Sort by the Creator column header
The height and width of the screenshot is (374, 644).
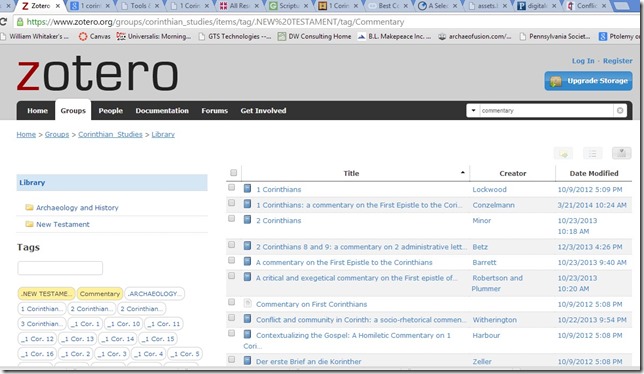[x=513, y=173]
